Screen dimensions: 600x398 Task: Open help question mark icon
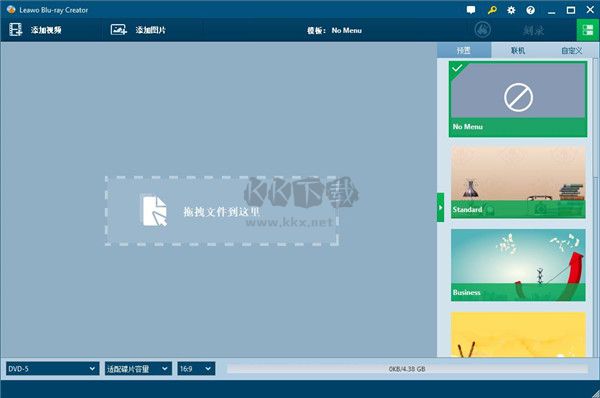coord(530,10)
